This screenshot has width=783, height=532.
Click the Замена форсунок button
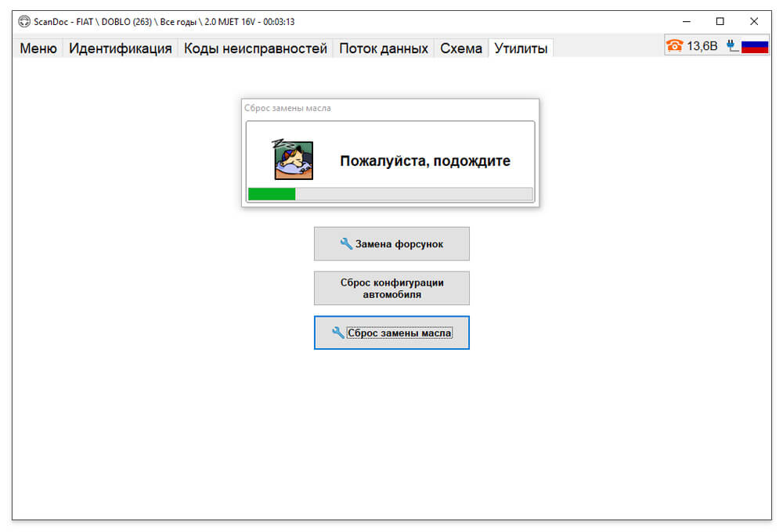[x=391, y=243]
